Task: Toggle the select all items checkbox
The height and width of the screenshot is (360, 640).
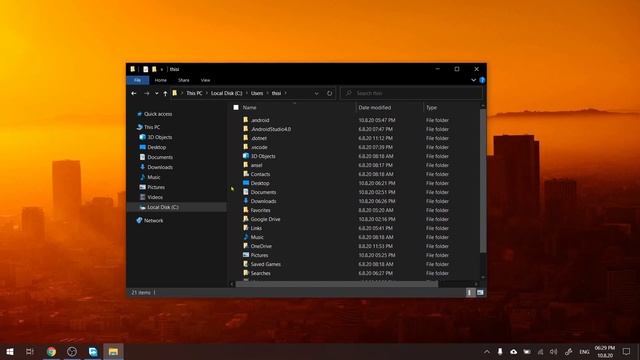Action: (236, 107)
